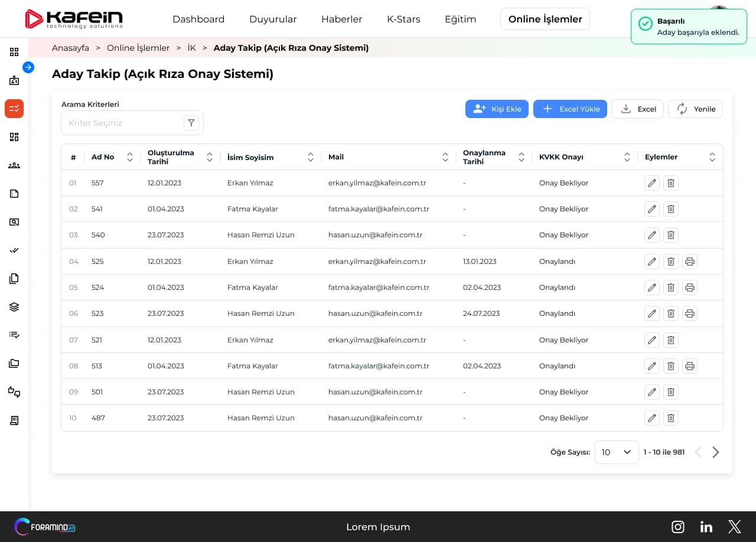This screenshot has width=756, height=542.
Task: Expand sidebar with blue arrow button
Action: click(x=28, y=67)
